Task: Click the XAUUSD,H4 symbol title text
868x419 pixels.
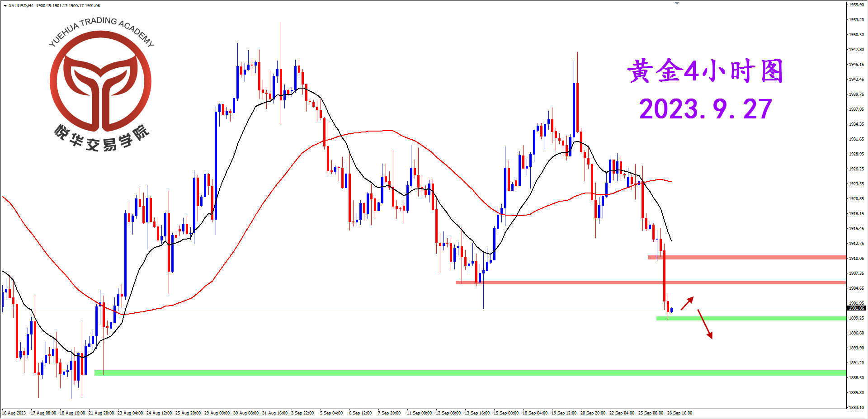Action: coord(21,6)
